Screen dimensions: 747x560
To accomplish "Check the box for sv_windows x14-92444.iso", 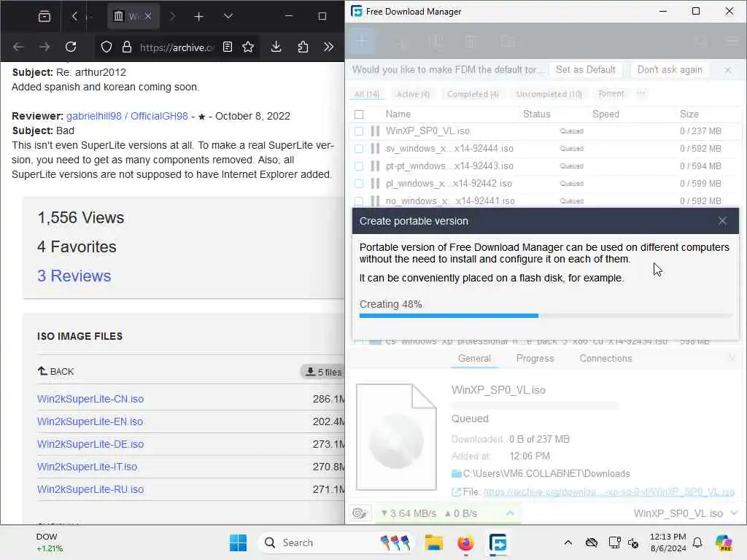I will (359, 149).
